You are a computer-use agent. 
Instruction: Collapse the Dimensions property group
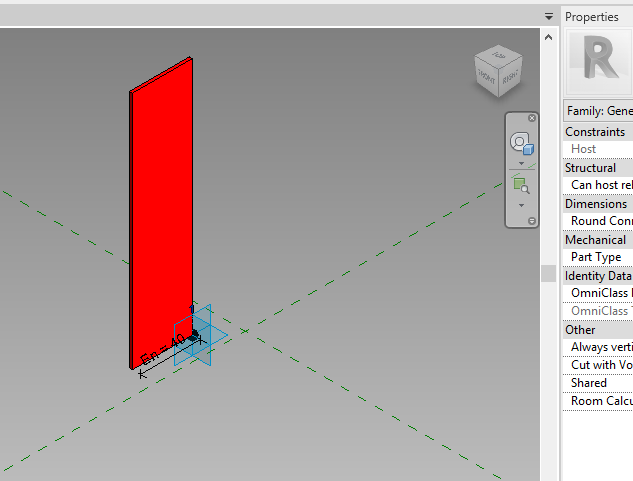coord(598,204)
